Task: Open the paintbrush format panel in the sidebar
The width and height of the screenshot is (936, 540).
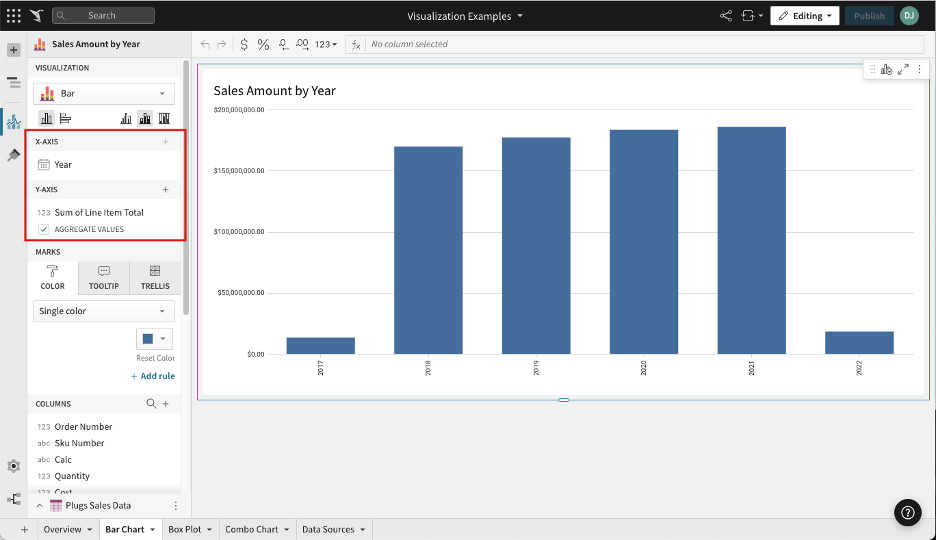Action: (13, 155)
